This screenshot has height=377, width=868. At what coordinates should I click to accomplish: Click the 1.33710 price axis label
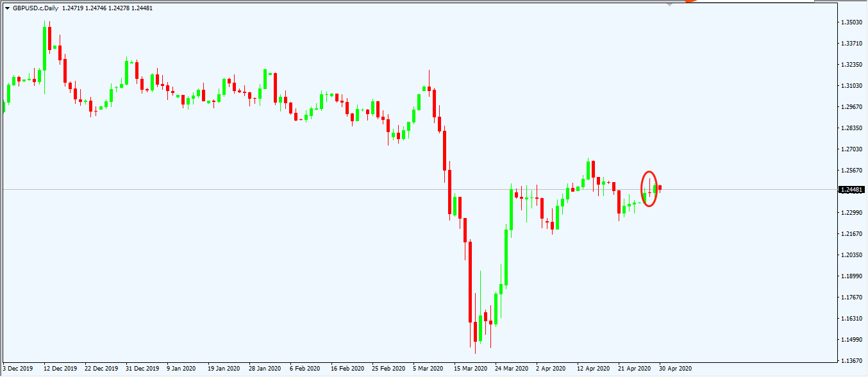852,44
